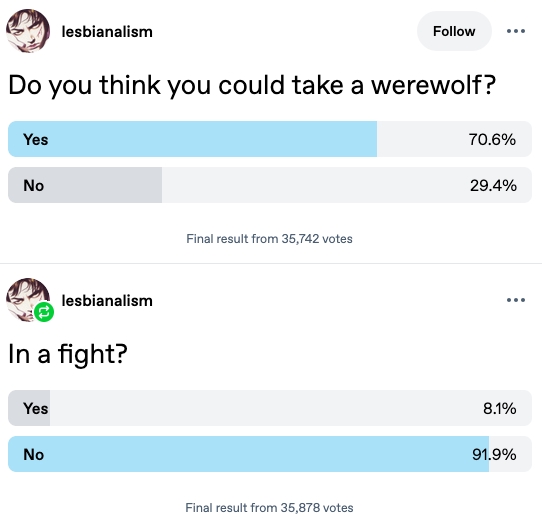Click the green reblog badge icon
The width and height of the screenshot is (542, 520).
click(44, 312)
